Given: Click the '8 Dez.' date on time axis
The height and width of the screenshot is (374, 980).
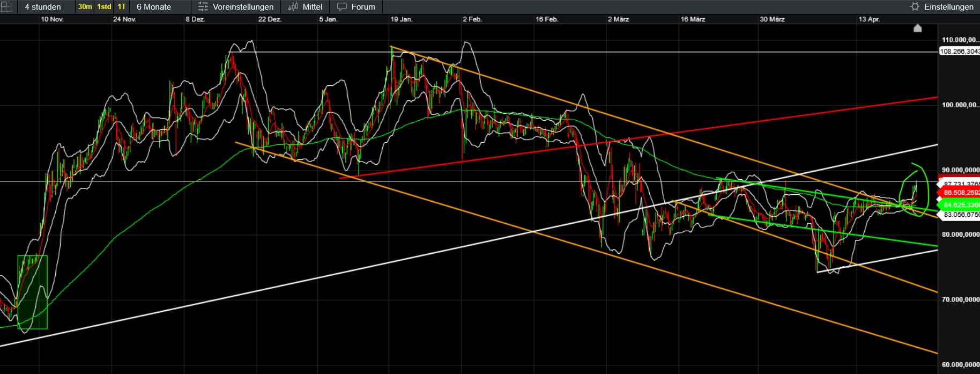Looking at the screenshot, I should tap(195, 19).
